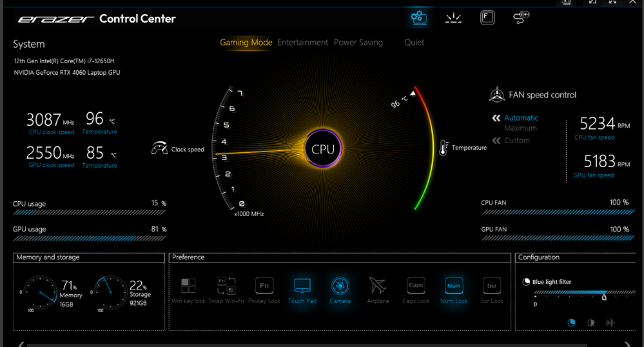644x347 pixels.
Task: Click the Clock speed gauge icon
Action: point(159,148)
